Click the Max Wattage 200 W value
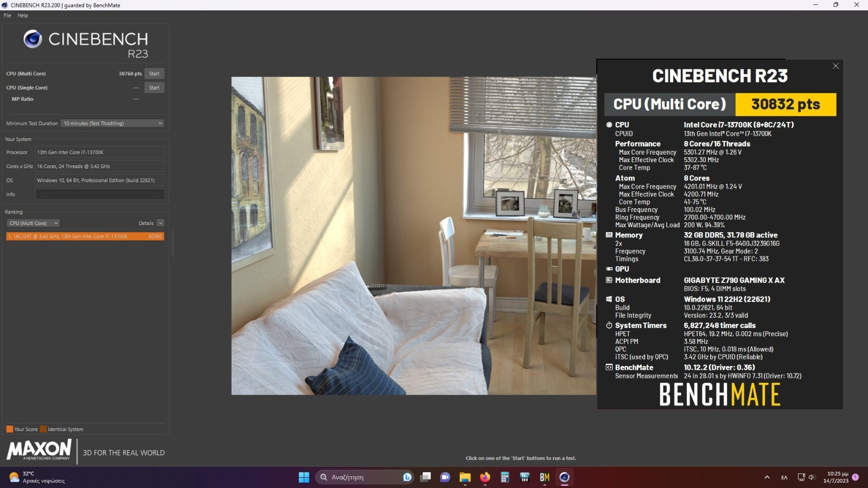Viewport: 868px width, 488px height. 704,225
